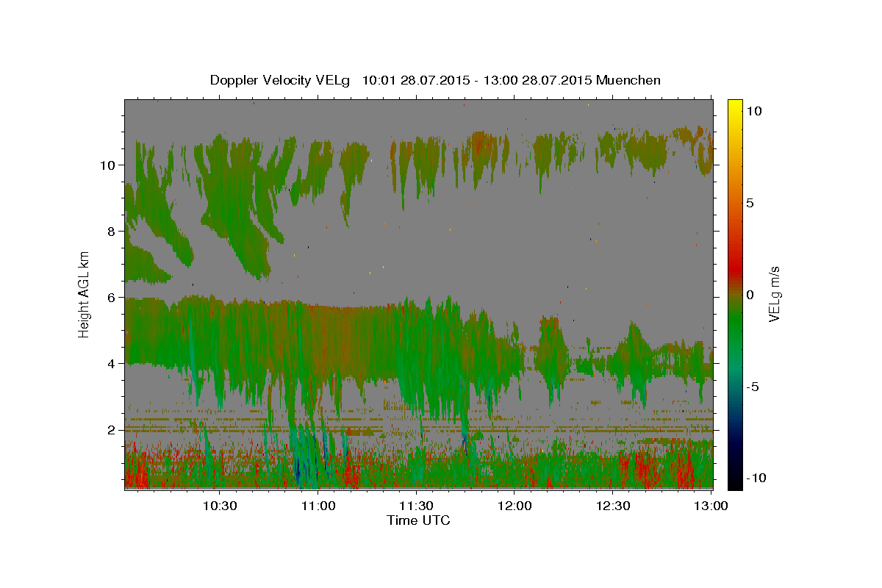Click the height axis label '8'
The image size is (882, 588).
(x=112, y=232)
